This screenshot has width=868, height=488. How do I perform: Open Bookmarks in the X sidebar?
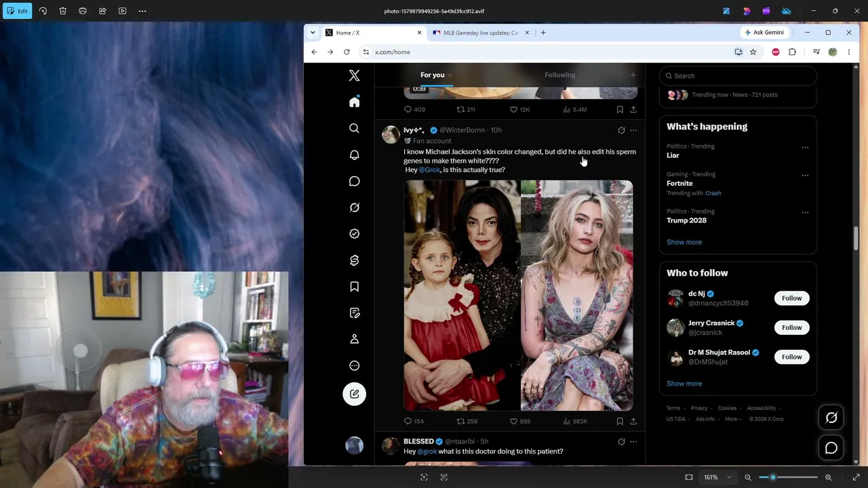pos(354,287)
